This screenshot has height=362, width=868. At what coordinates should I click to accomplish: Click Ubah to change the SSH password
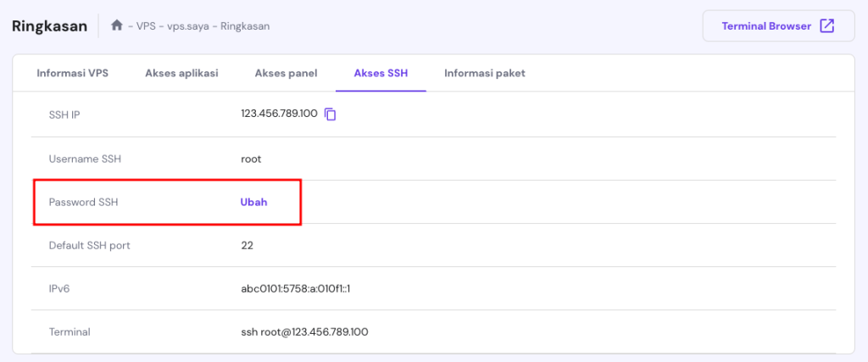(254, 202)
